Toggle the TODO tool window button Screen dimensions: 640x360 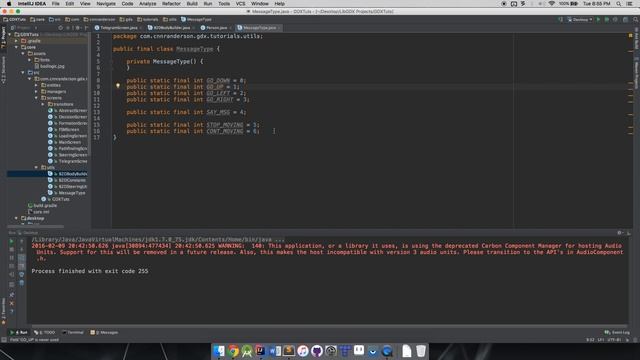tap(44, 333)
